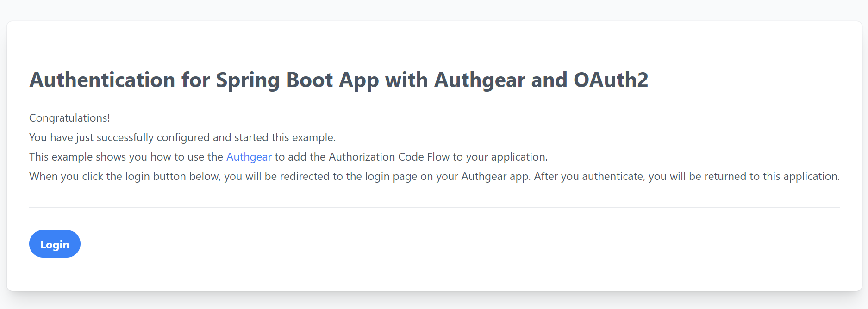Click the blue Login button

pyautogui.click(x=55, y=244)
